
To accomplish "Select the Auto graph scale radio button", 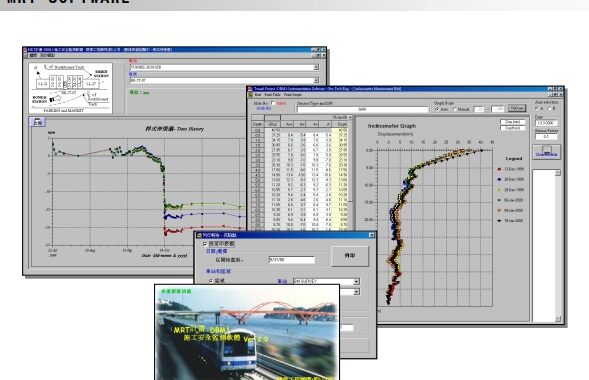I will click(x=437, y=109).
